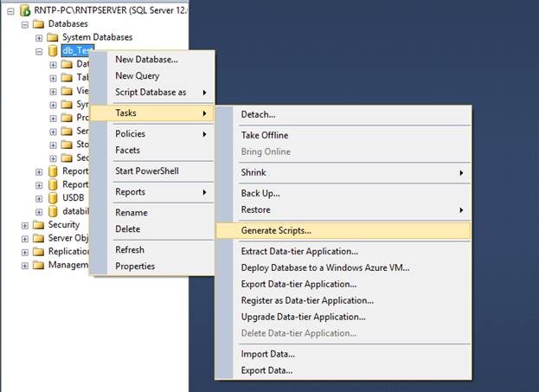The image size is (539, 392).
Task: Choose Export Data... menu entry
Action: (343, 370)
